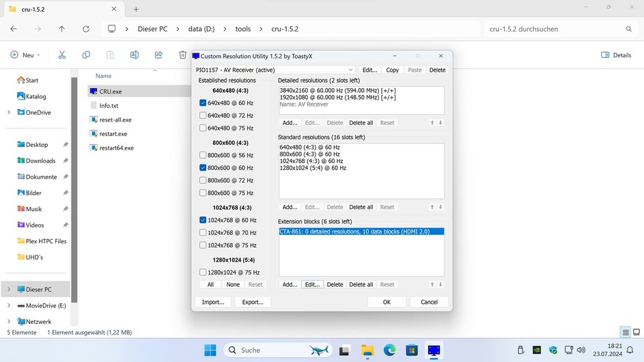Screen dimensions: 644x362
Task: Expand OneDrive in navigation pane
Action: tap(9, 112)
